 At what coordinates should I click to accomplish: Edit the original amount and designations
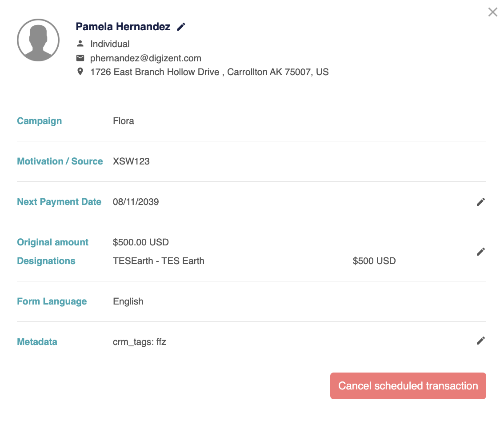coord(480,252)
